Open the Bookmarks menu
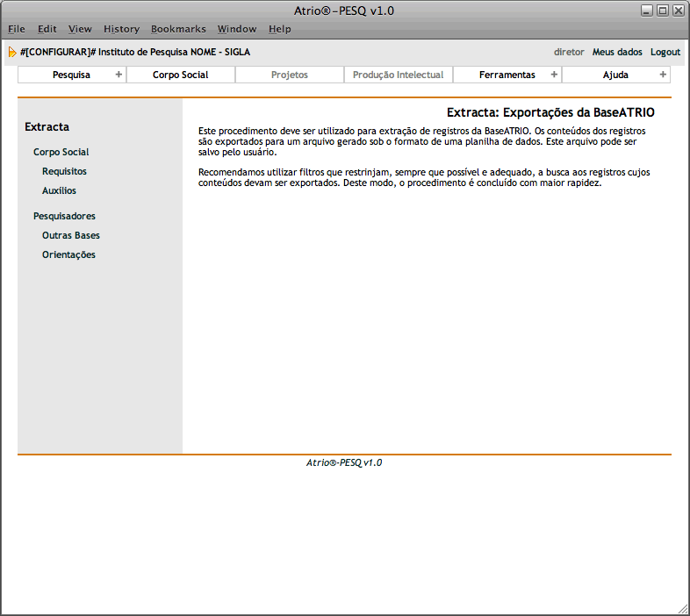The height and width of the screenshot is (616, 690). (178, 29)
